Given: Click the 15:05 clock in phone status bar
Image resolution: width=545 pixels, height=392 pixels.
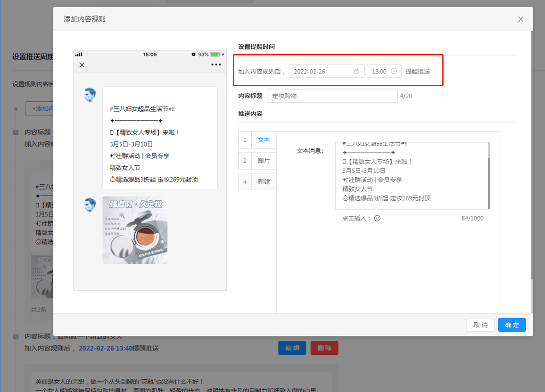Looking at the screenshot, I should pos(150,55).
